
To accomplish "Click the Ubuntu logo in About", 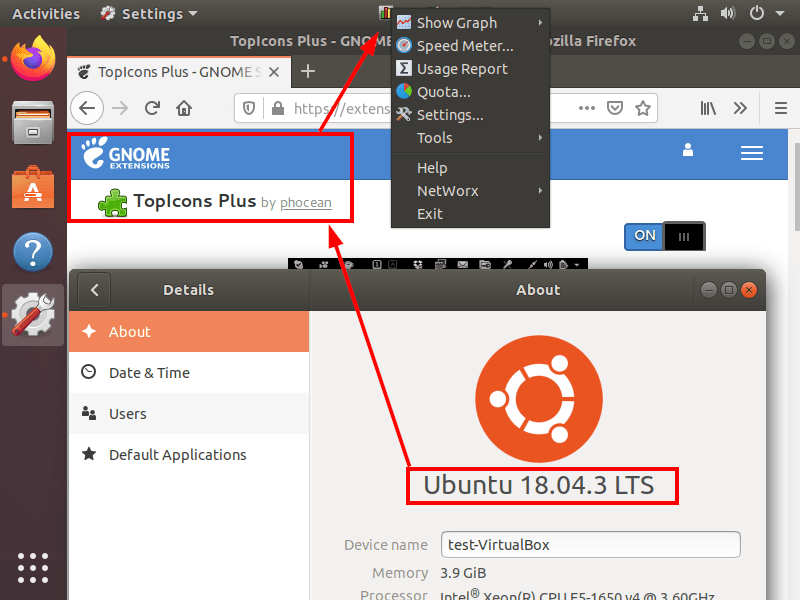I will [538, 399].
